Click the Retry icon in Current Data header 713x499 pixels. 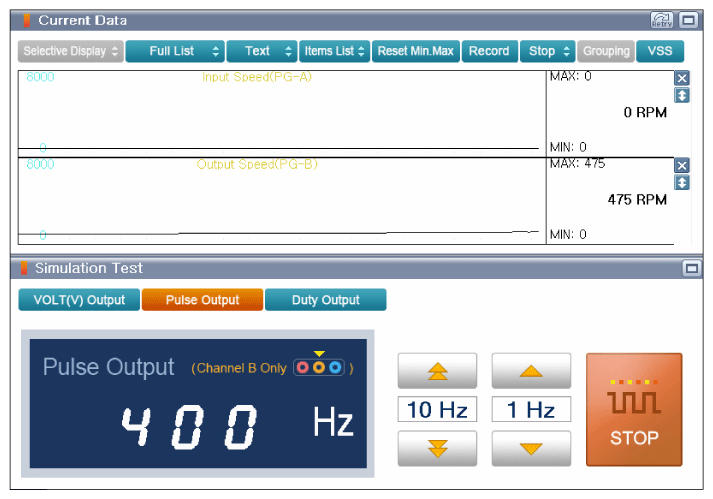pyautogui.click(x=661, y=20)
